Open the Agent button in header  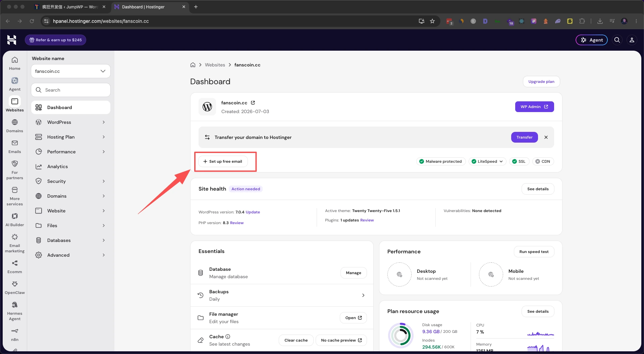[592, 40]
